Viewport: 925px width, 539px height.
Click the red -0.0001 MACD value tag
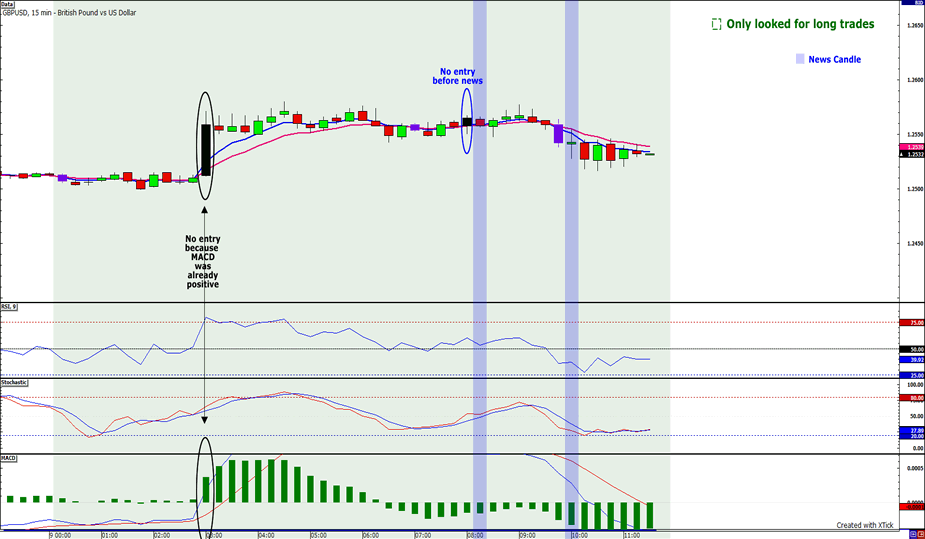click(x=912, y=507)
